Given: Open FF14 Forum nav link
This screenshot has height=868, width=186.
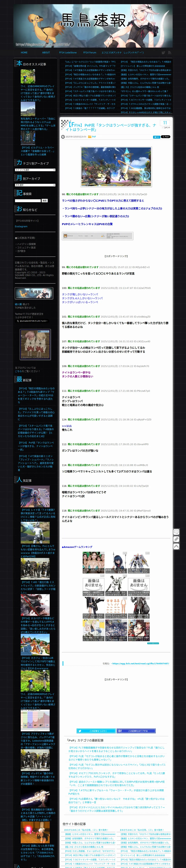Looking at the screenshot, I should [x=90, y=53].
